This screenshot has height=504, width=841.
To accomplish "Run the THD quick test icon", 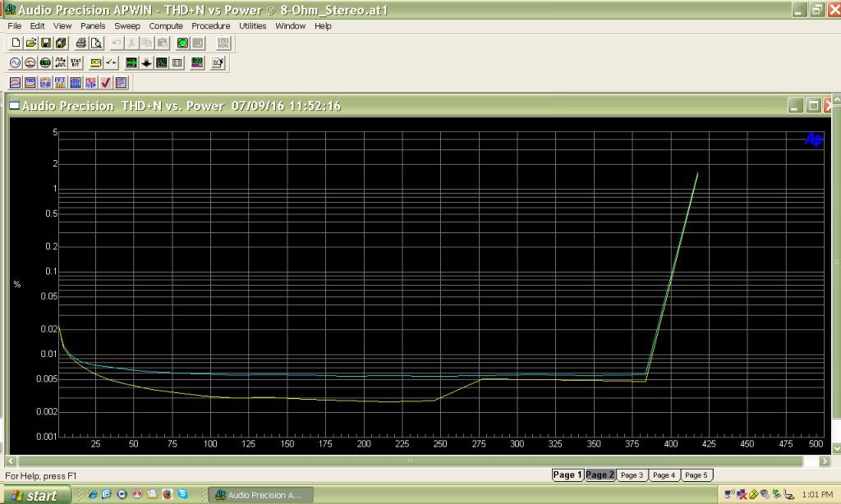I will coord(30,83).
